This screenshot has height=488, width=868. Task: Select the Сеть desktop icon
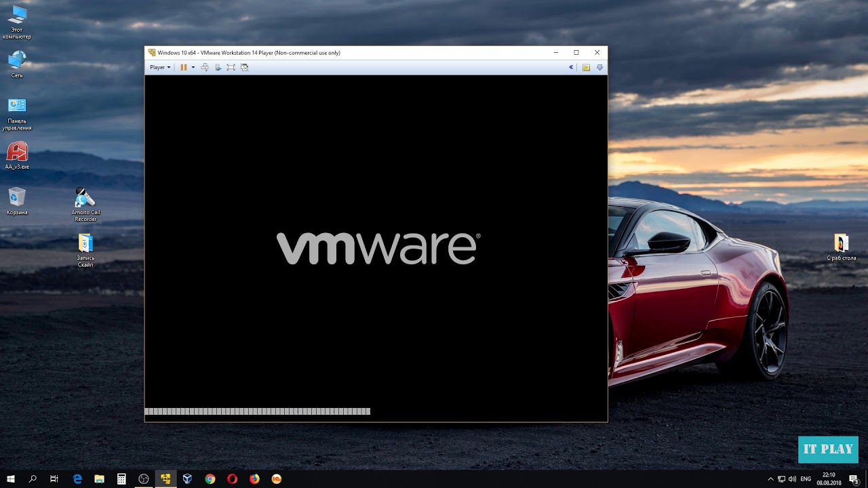tap(17, 64)
